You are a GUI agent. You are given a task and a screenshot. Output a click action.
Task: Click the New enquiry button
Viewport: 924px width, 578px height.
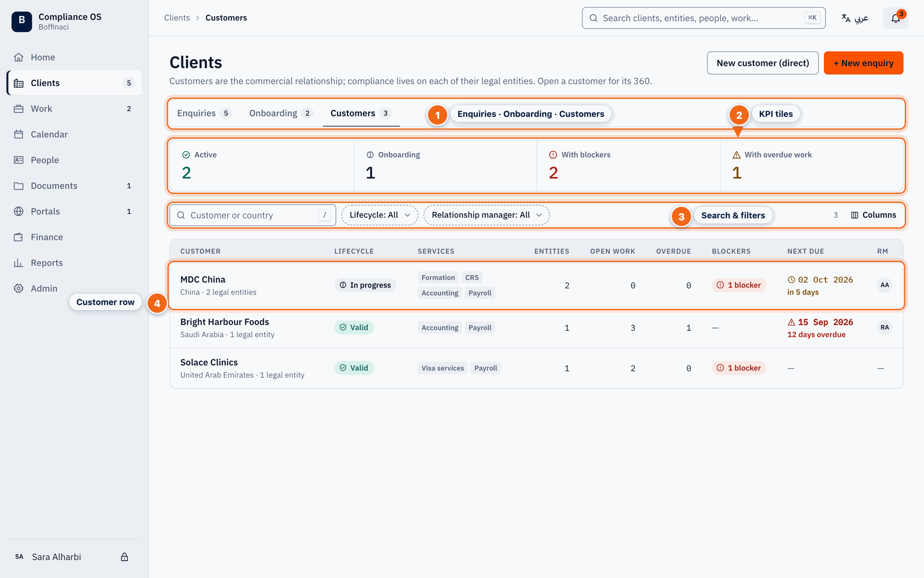click(864, 63)
